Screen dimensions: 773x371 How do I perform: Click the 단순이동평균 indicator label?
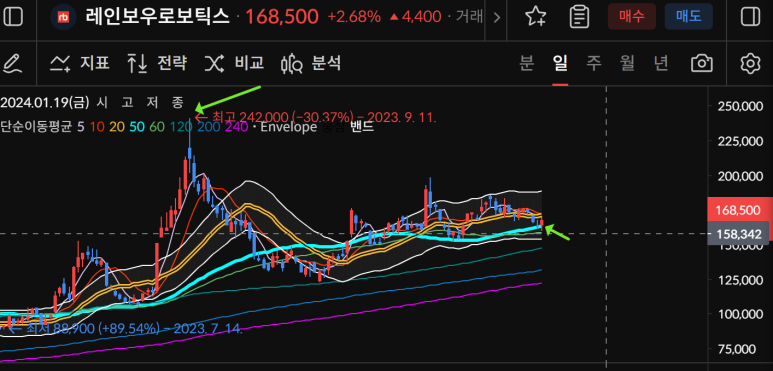tap(36, 127)
